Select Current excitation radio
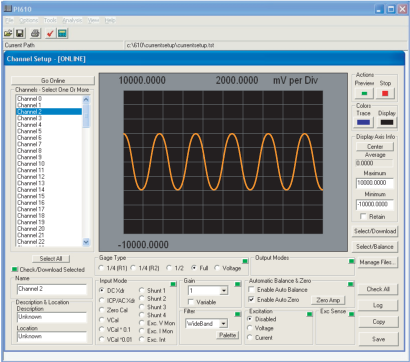 click(260, 338)
